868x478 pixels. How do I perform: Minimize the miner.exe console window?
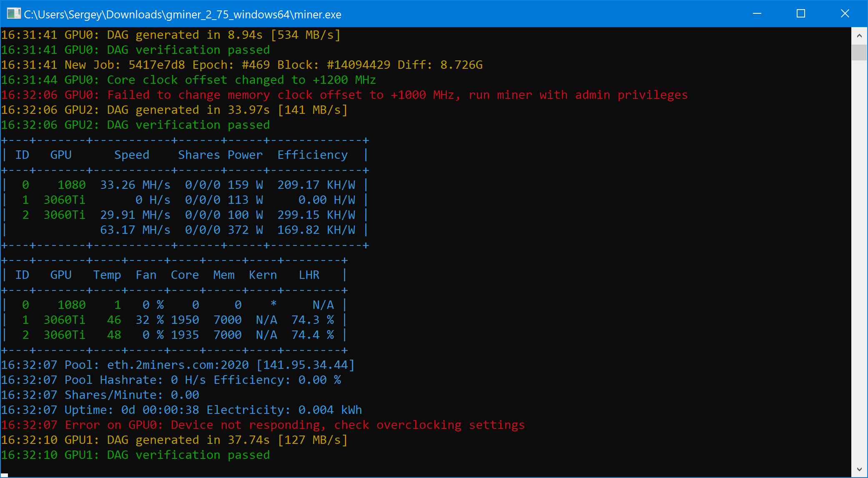click(x=757, y=14)
